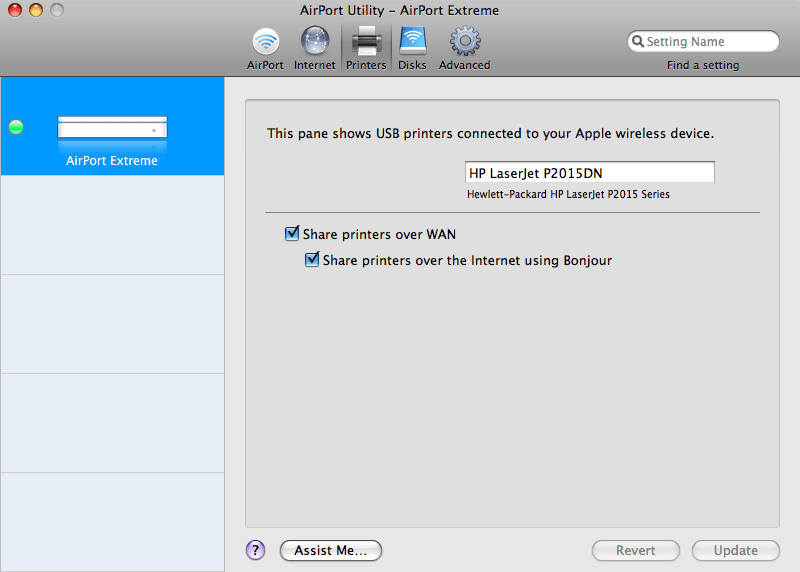Click the window minimize button
This screenshot has width=800, height=572.
(x=36, y=10)
